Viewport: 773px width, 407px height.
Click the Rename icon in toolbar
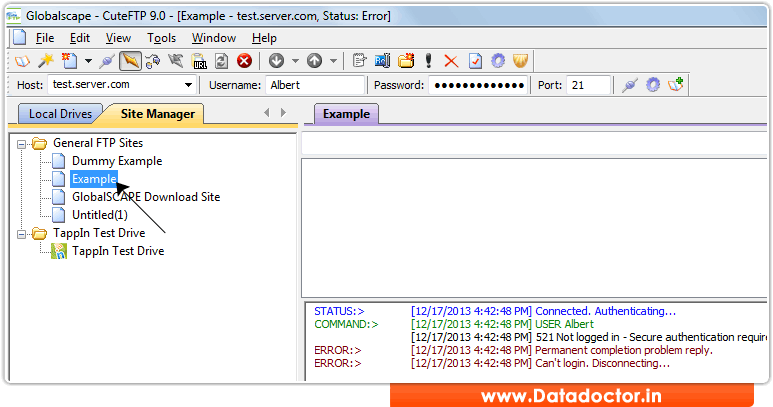pos(383,61)
